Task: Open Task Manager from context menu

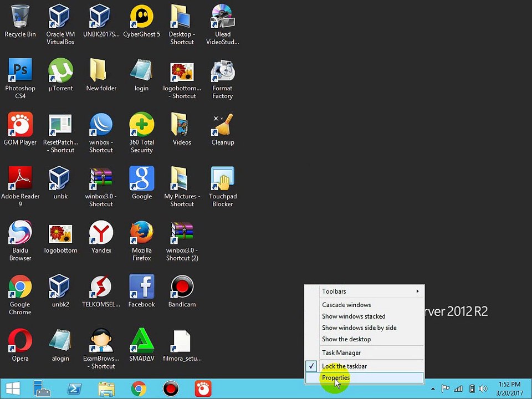Action: pos(365,352)
